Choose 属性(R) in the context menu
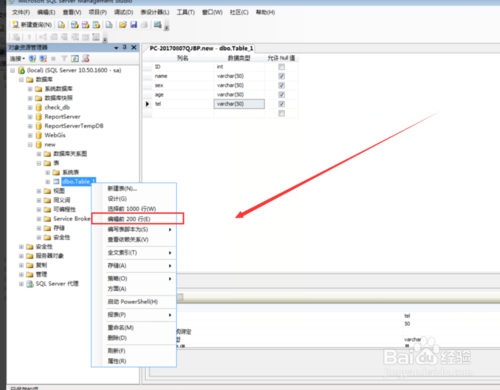Screen dimensions: 500x390 click(x=134, y=361)
